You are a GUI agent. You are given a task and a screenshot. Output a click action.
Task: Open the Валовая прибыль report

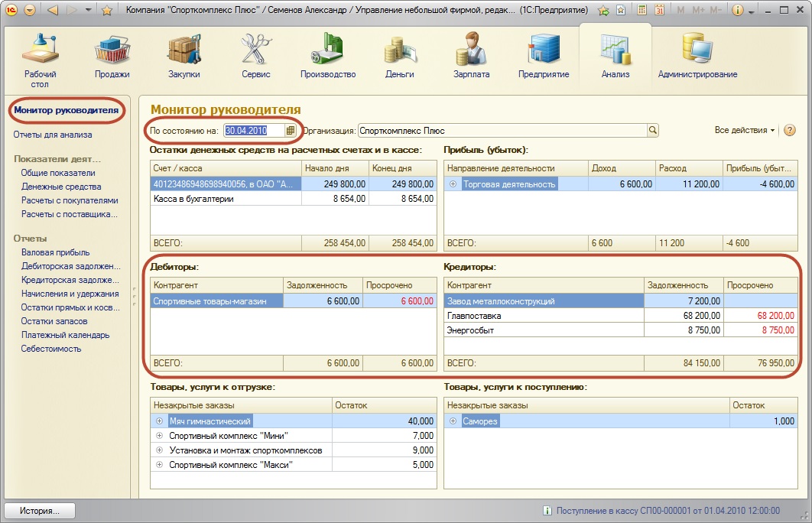tap(56, 252)
